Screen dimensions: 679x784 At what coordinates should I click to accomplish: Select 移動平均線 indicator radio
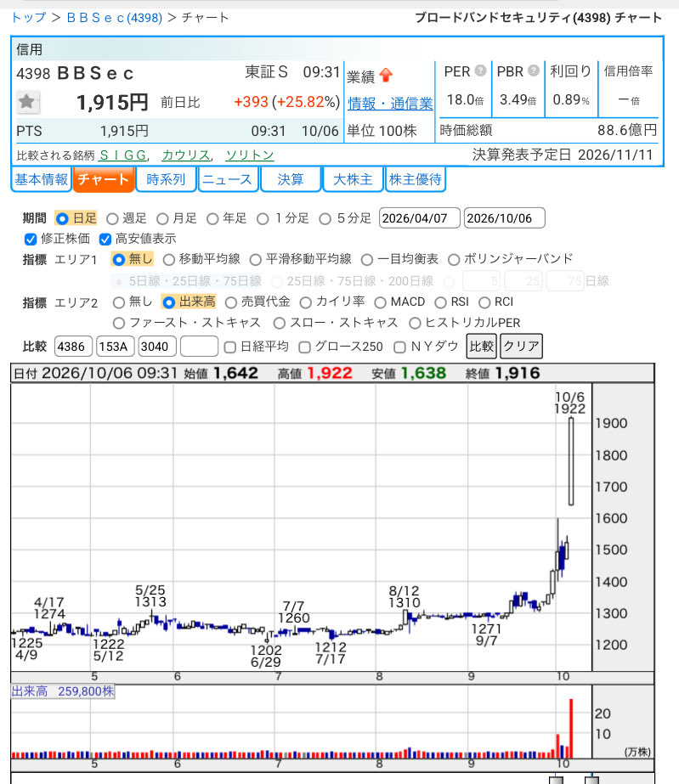point(168,260)
